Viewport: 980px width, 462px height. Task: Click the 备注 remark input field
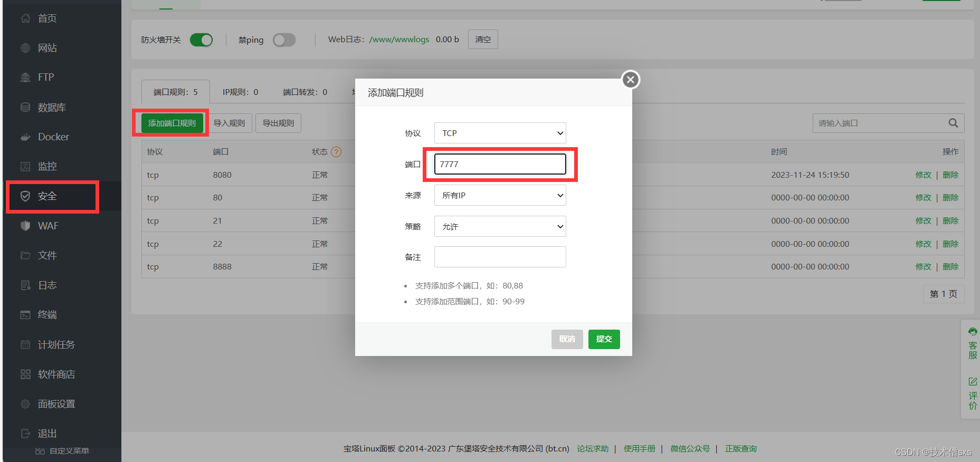(500, 257)
